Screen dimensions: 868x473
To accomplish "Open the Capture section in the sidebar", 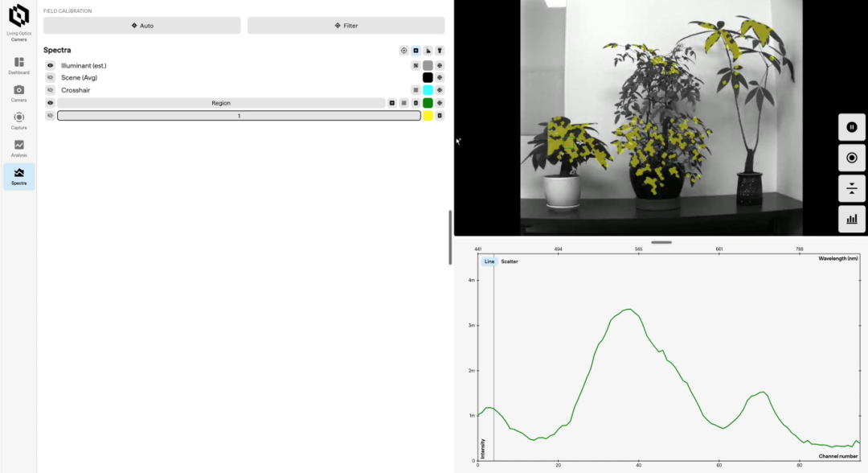I will (x=18, y=121).
